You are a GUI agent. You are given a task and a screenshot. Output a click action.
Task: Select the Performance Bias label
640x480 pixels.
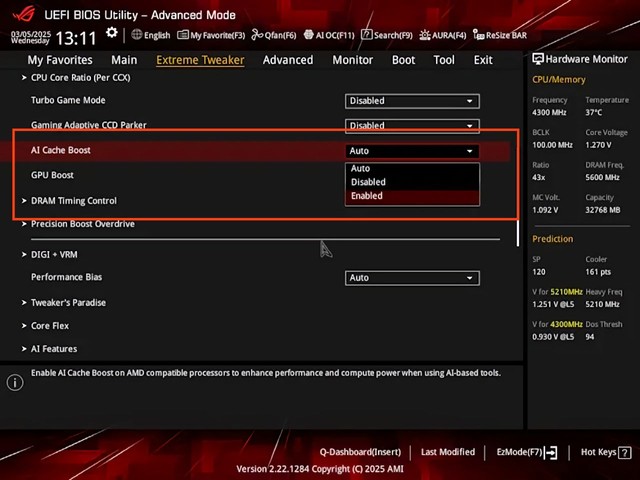(x=67, y=277)
